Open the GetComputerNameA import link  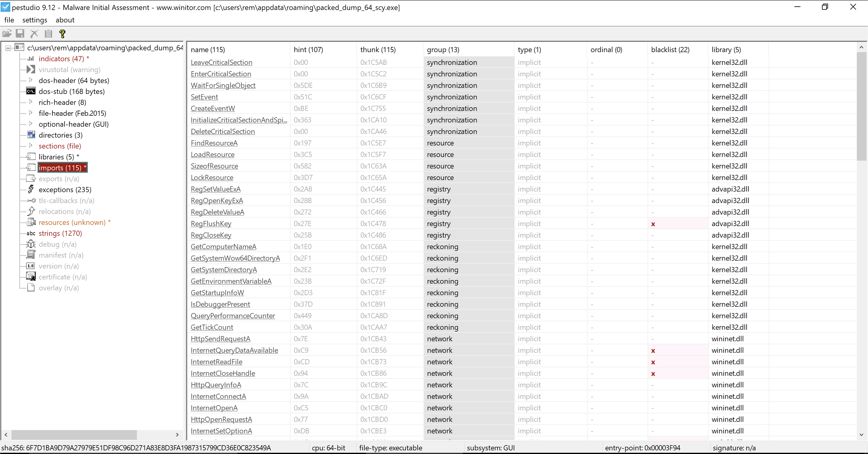coord(224,247)
